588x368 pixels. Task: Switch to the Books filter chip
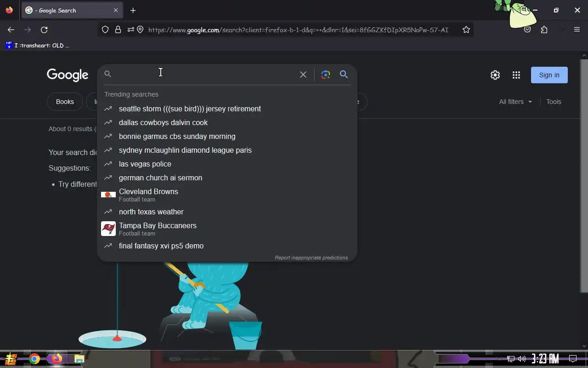click(65, 102)
